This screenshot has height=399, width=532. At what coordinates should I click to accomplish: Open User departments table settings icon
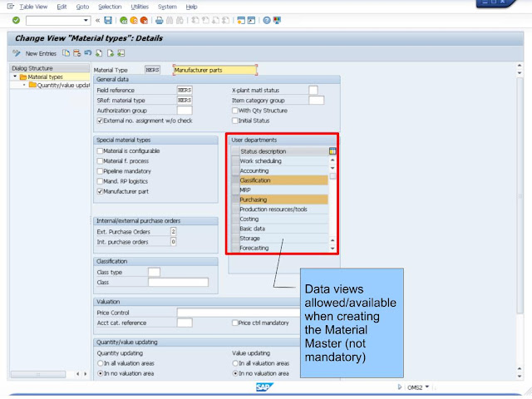coord(332,151)
